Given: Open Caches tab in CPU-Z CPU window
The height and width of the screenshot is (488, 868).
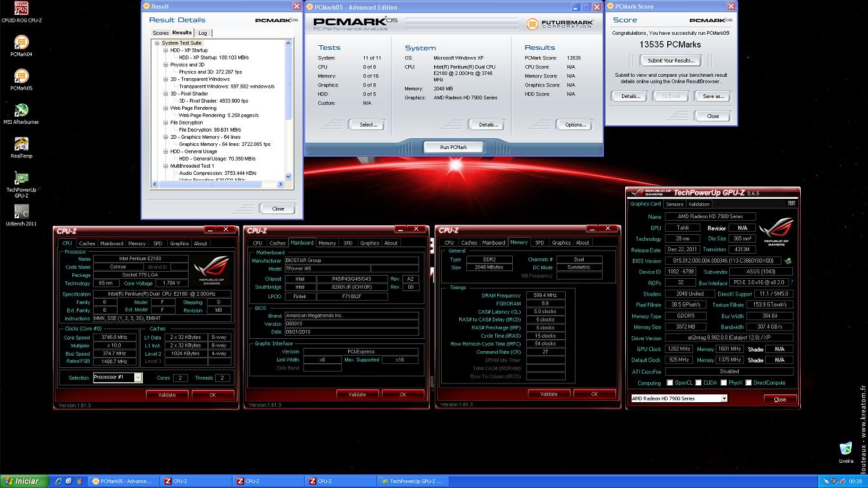Looking at the screenshot, I should 87,243.
